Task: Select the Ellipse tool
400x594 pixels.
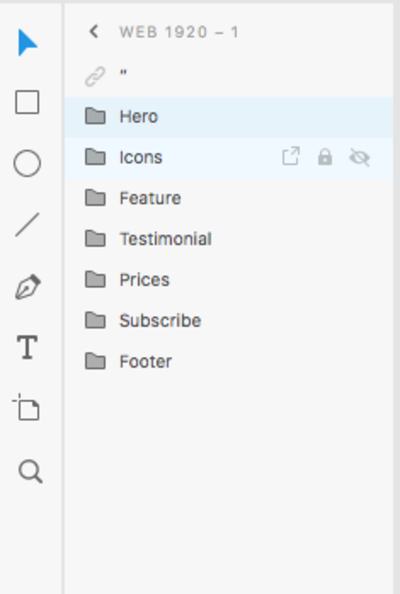Action: [x=27, y=163]
